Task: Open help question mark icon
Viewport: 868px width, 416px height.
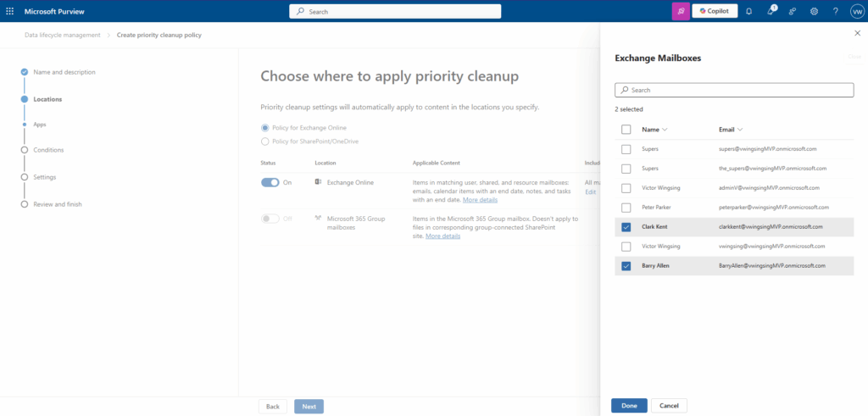Action: click(835, 11)
